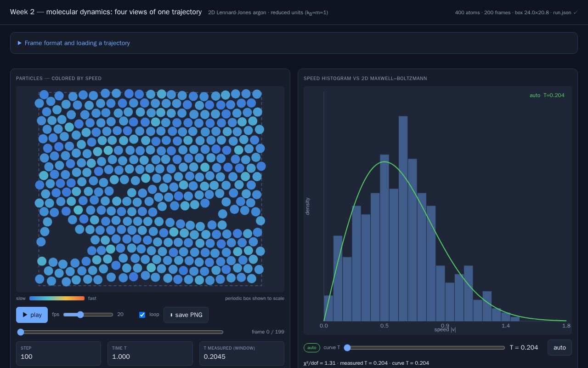The height and width of the screenshot is (368, 588).
Task: Toggle the loop checkbox
Action: tap(142, 315)
